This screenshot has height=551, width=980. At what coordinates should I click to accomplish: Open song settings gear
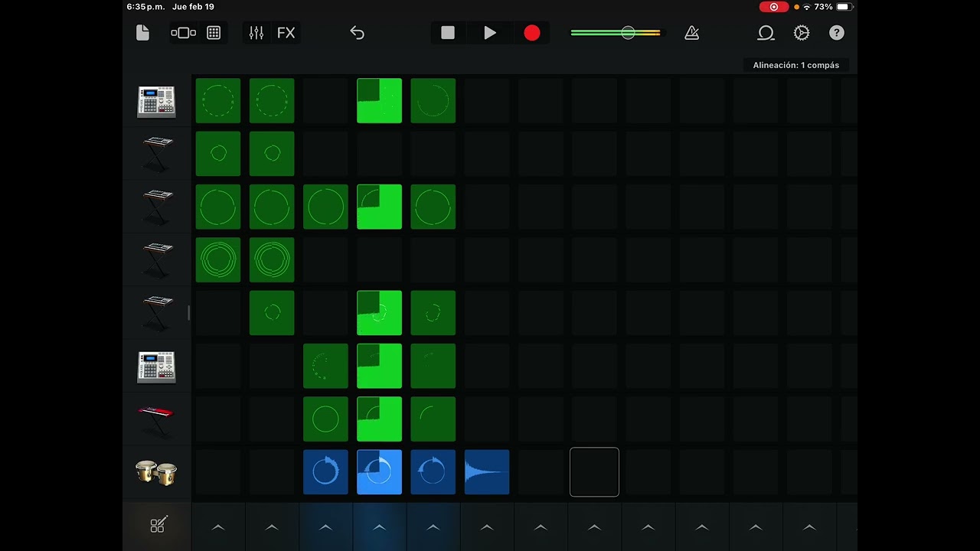coord(802,33)
